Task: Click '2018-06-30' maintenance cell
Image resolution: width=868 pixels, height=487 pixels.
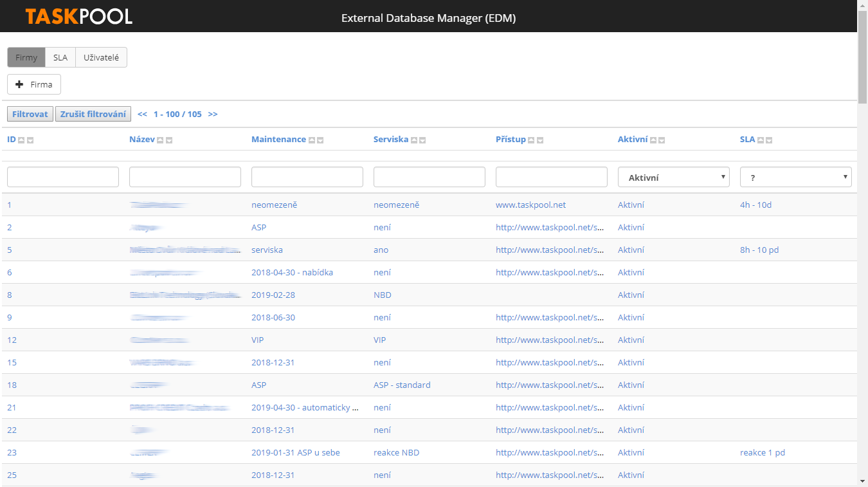Action: (x=273, y=317)
